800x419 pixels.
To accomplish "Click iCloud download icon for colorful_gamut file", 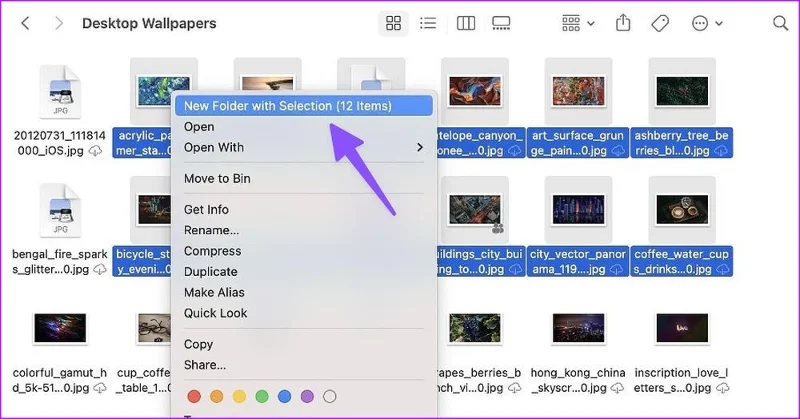I will coord(100,388).
